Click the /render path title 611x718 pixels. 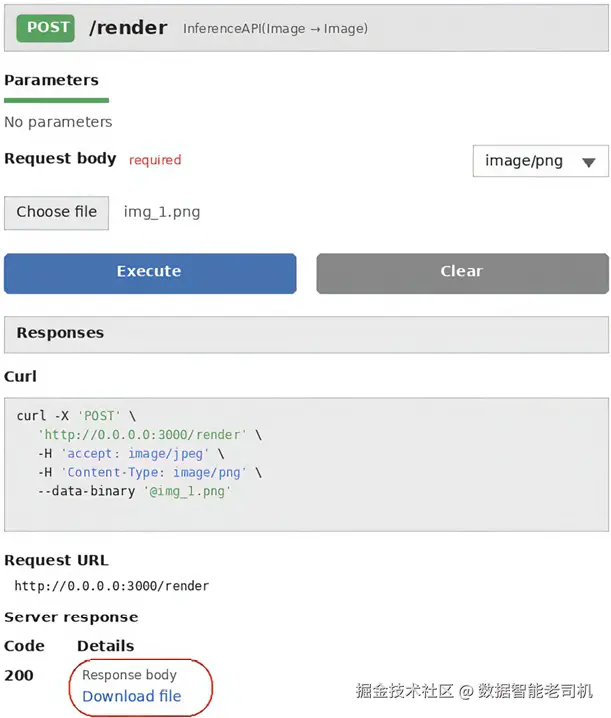pos(128,28)
